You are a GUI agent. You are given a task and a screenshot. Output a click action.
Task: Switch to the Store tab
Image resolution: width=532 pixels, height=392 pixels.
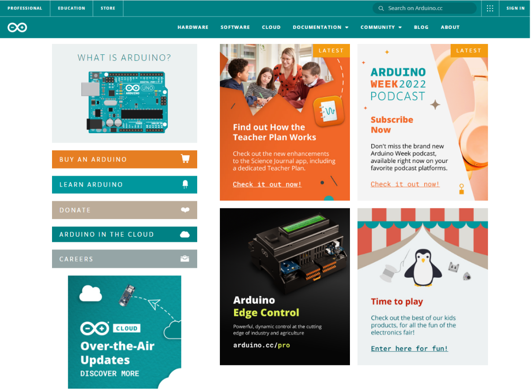[x=108, y=8]
